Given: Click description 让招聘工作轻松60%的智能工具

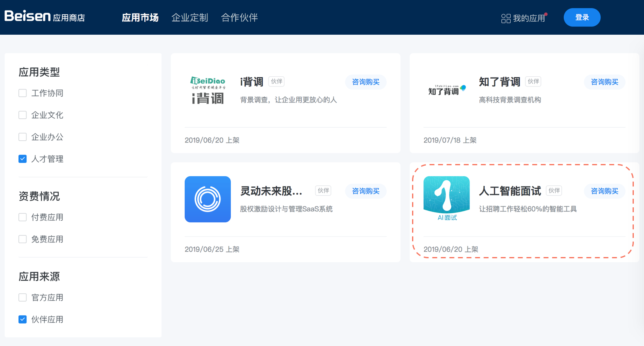Looking at the screenshot, I should pyautogui.click(x=528, y=209).
